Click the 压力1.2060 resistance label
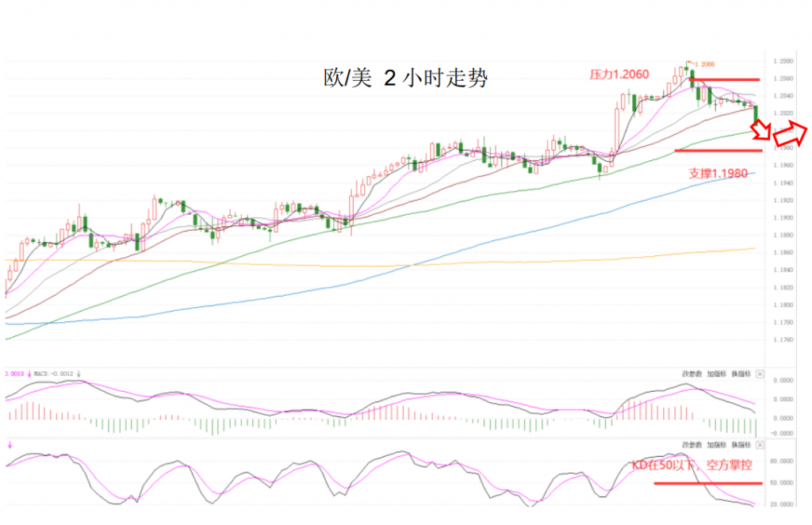 (619, 75)
